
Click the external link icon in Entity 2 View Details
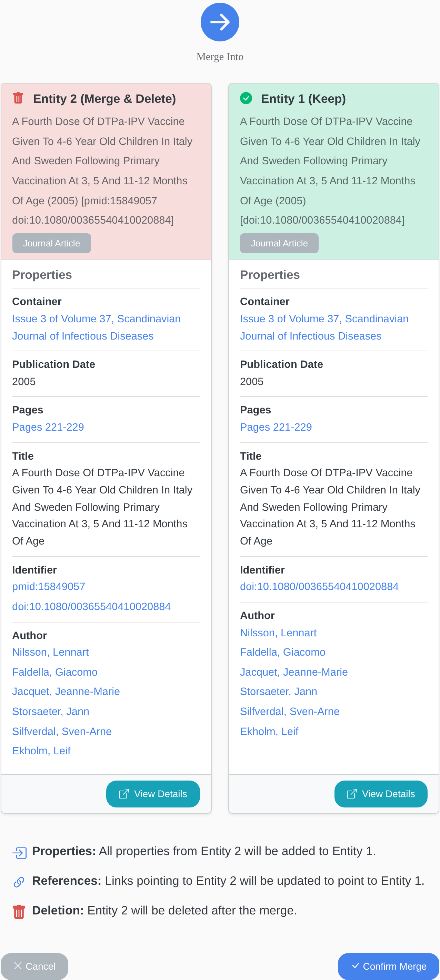click(x=124, y=794)
